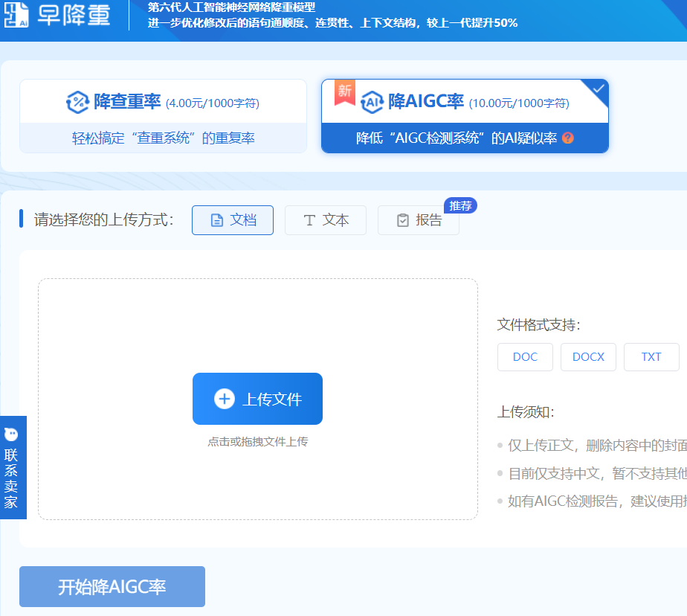Screen dimensions: 687x616
Task: Click the checkmark corner on the 降AIGC率 card
Action: point(598,89)
